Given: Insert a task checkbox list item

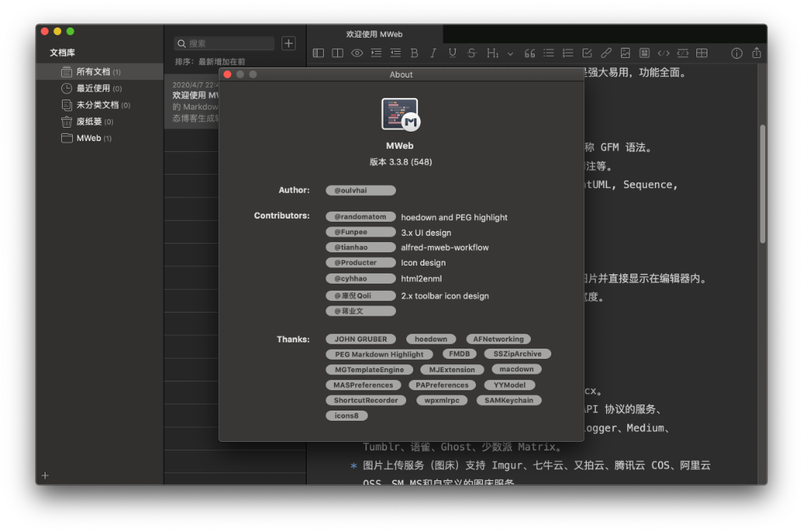Looking at the screenshot, I should coord(587,53).
